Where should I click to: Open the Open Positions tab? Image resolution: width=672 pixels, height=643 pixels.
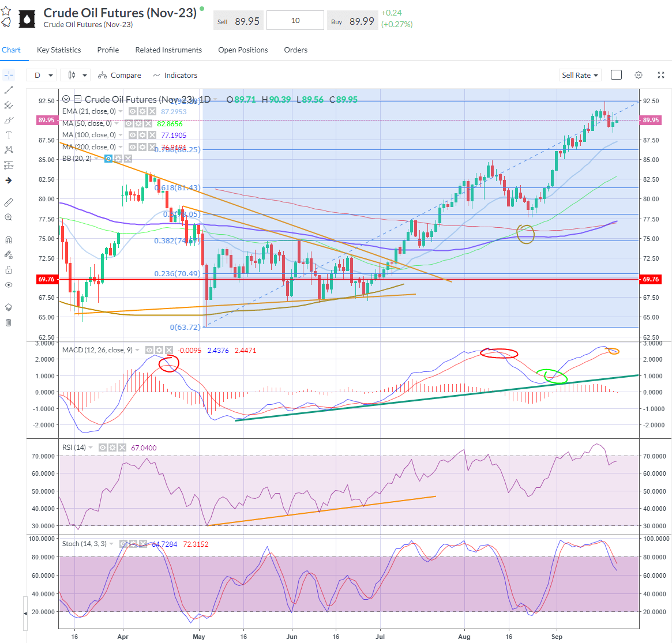pos(243,50)
